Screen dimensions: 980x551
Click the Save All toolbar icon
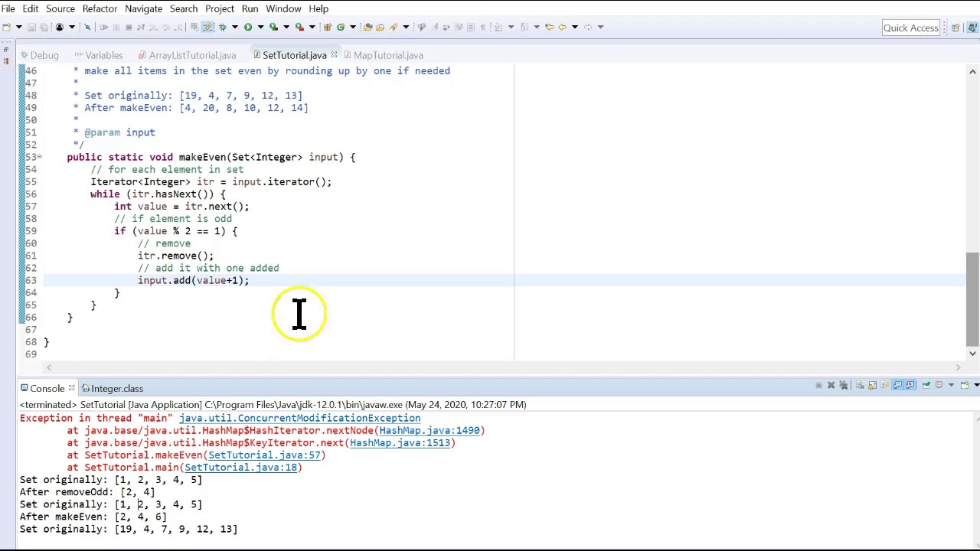(x=44, y=27)
